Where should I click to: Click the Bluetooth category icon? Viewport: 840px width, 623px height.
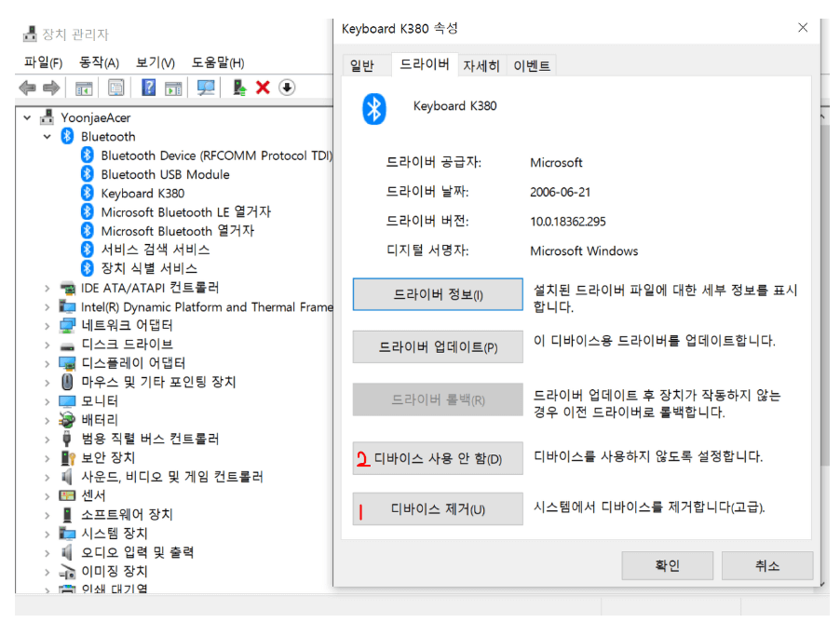pyautogui.click(x=67, y=136)
